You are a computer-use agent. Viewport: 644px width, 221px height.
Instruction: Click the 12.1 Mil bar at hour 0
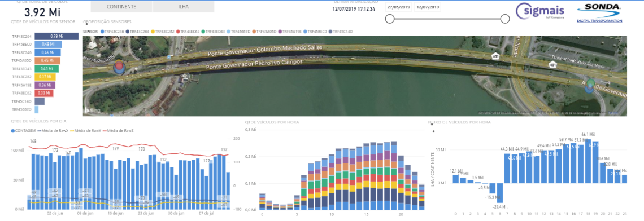pyautogui.click(x=455, y=179)
